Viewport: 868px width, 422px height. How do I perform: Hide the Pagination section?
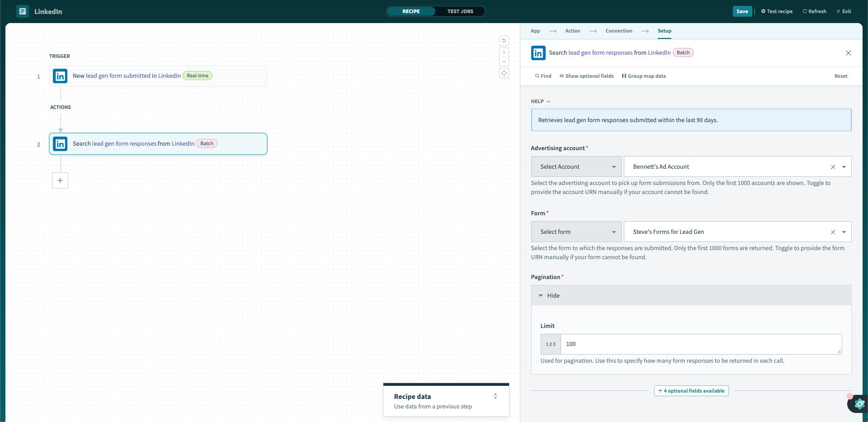click(x=549, y=295)
